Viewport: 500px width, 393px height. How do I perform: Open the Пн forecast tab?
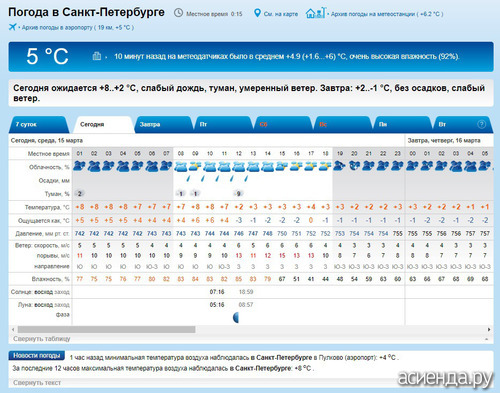[402, 124]
